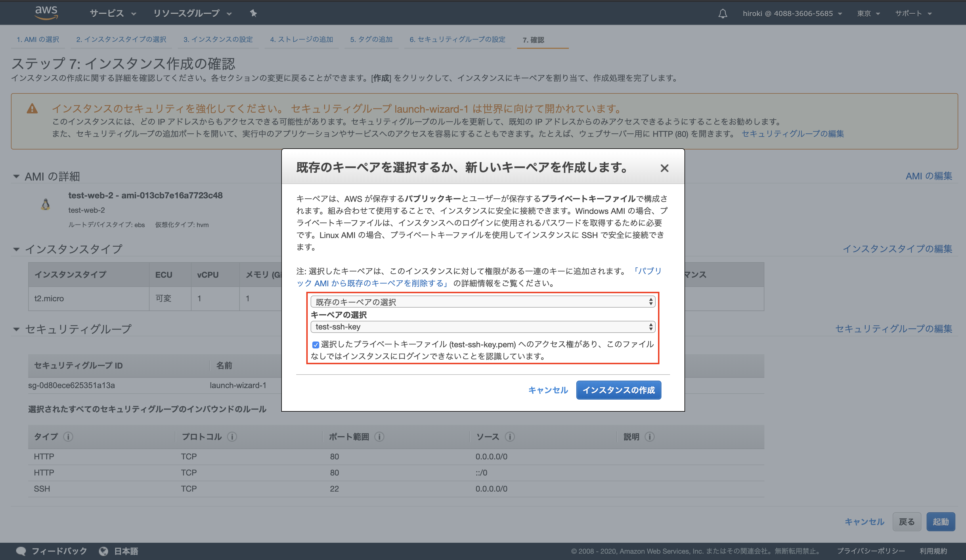This screenshot has width=966, height=560.
Task: Close the key pair dialog with the X
Action: tap(664, 168)
